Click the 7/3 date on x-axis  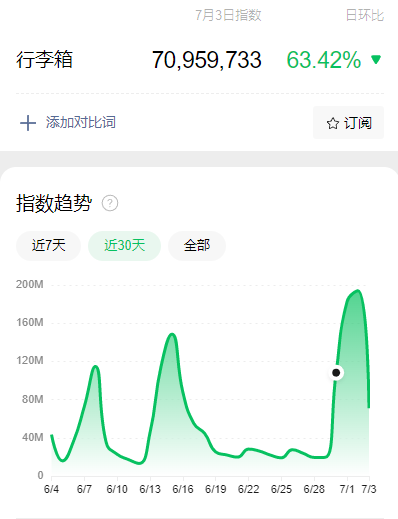369,489
